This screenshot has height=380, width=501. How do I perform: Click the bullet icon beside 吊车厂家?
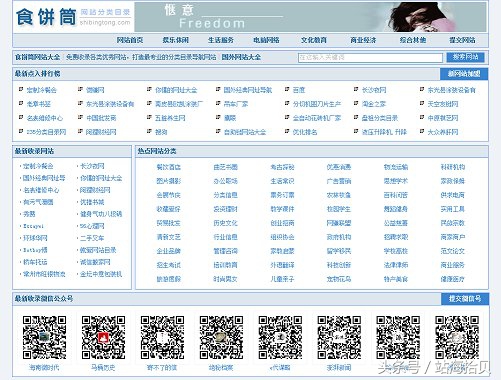pos(218,103)
